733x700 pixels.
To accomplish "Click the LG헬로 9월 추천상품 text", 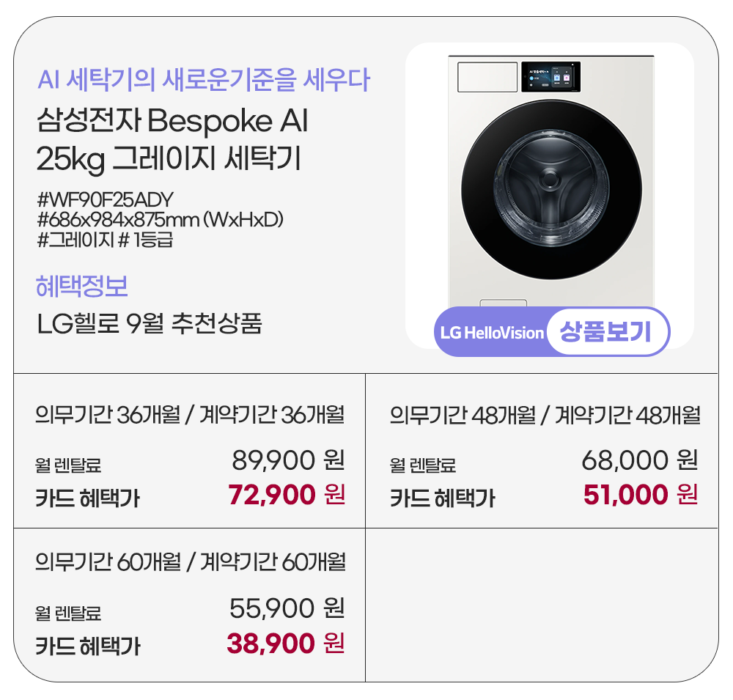I will point(149,323).
